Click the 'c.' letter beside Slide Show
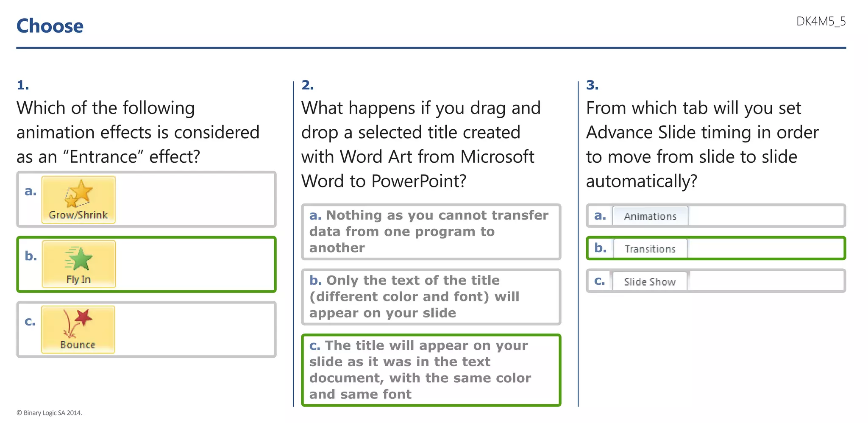 coord(599,281)
